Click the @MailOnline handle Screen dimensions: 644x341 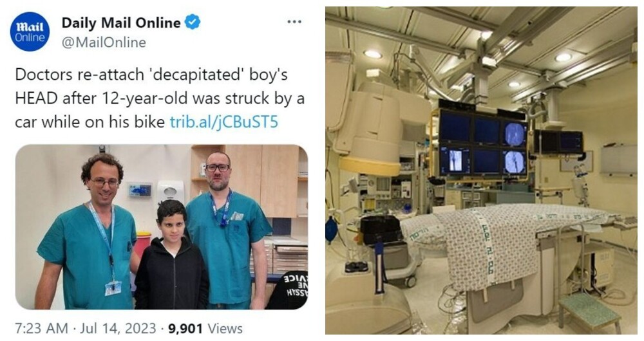tap(104, 42)
